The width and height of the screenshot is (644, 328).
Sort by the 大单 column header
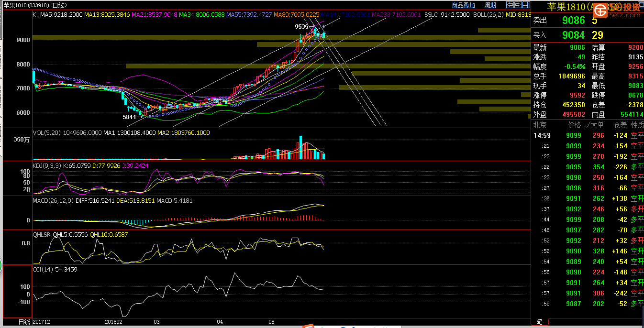596,125
